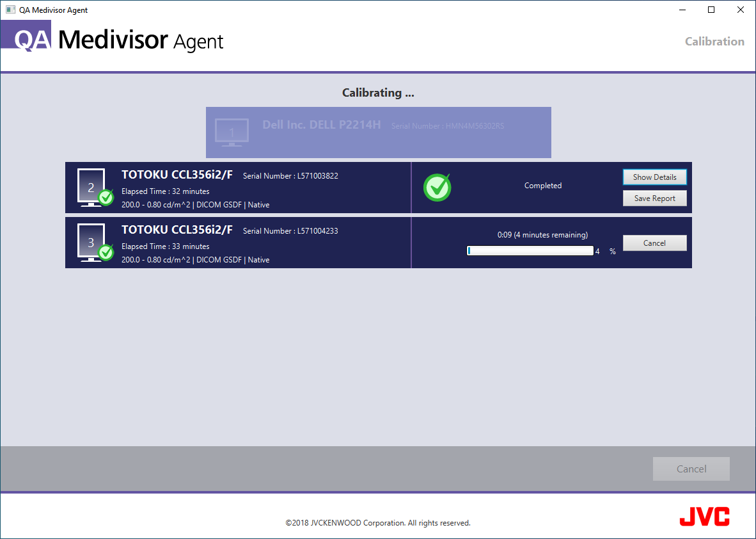Viewport: 756px width, 539px height.
Task: Click the calibration settings line for monitor 2
Action: 195,205
